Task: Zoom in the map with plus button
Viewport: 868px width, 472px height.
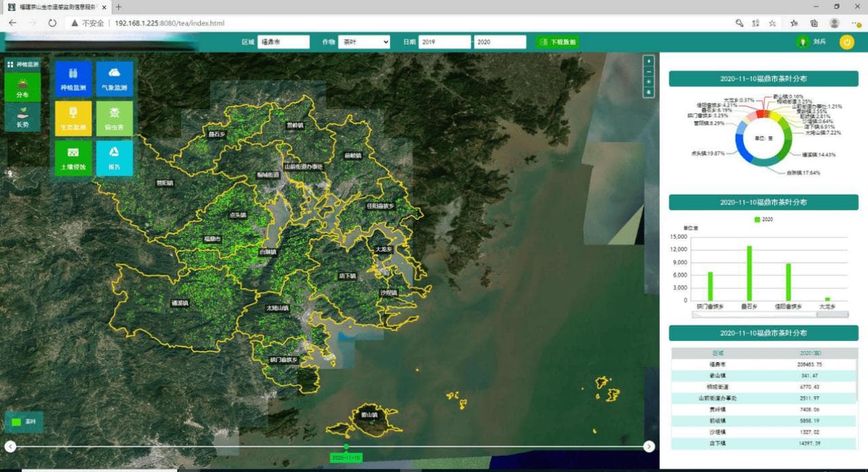Action: (649, 60)
